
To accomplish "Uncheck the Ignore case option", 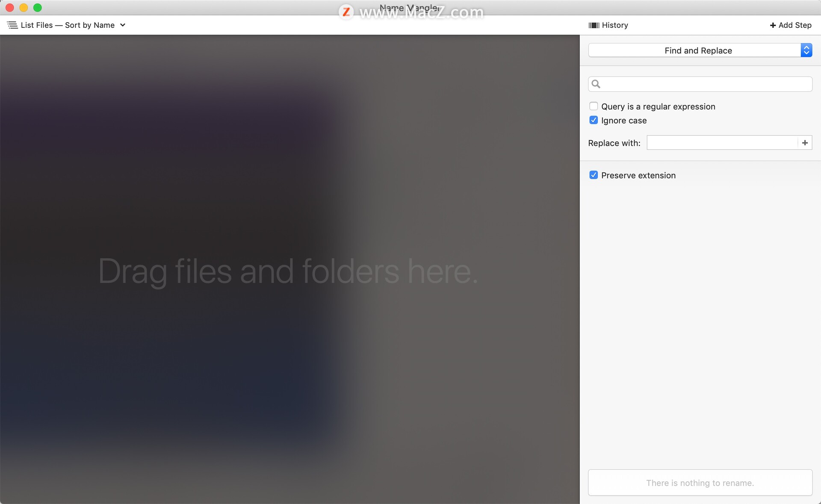I will tap(593, 120).
